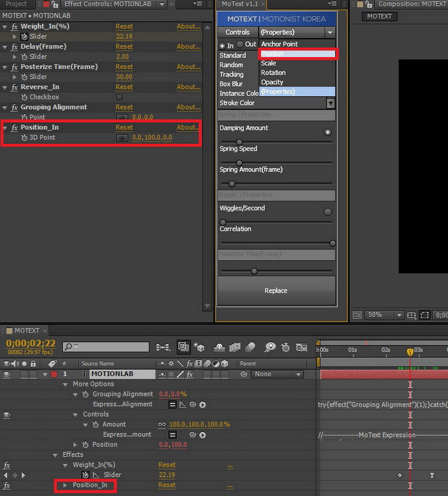Open the Parent None dropdown
Image resolution: width=448 pixels, height=496 pixels.
(x=277, y=374)
